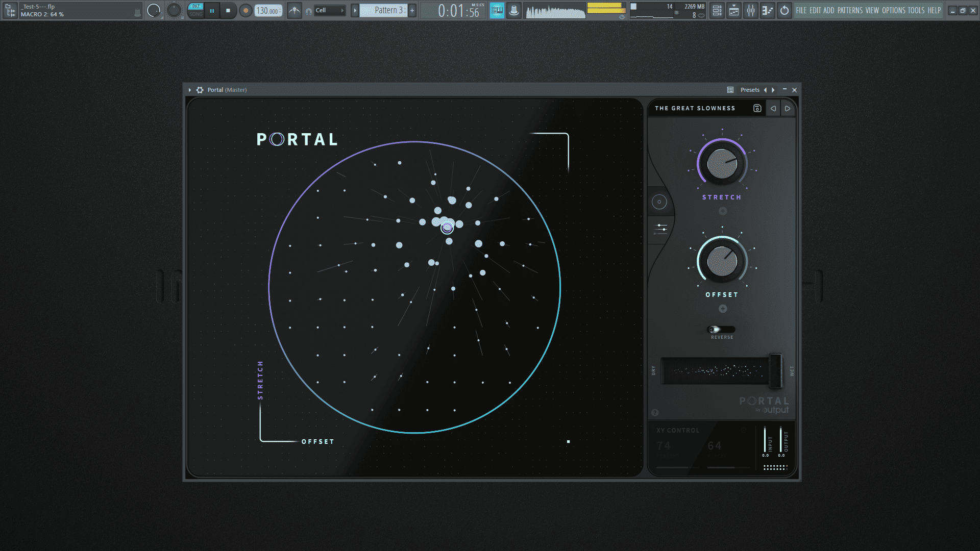Open Portal plugin gear settings icon
Viewport: 980px width, 551px height.
(x=200, y=90)
